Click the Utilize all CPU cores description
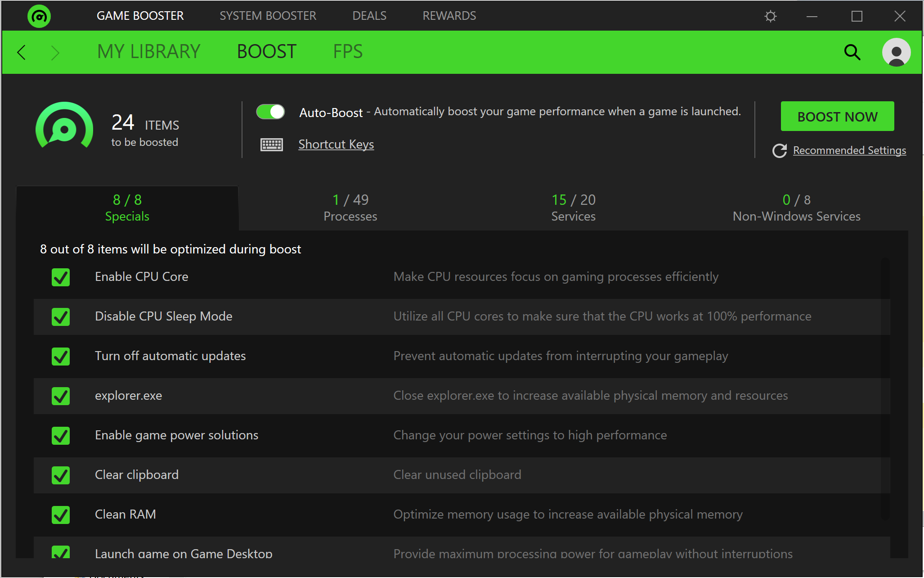924x578 pixels. (602, 316)
